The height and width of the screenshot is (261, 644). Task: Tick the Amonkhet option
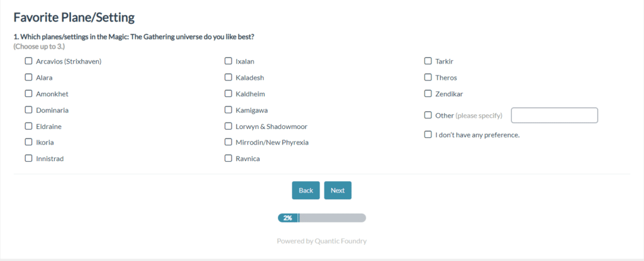(28, 94)
